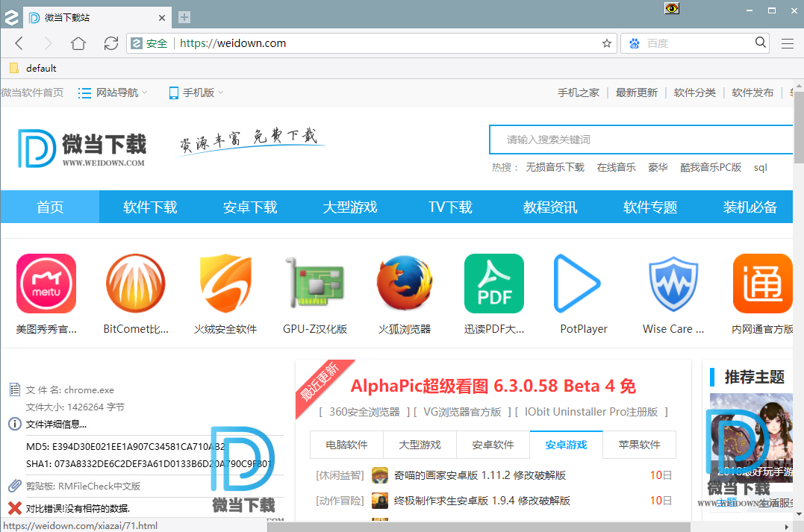Open the 最新更新 link
The image size is (804, 532).
636,93
